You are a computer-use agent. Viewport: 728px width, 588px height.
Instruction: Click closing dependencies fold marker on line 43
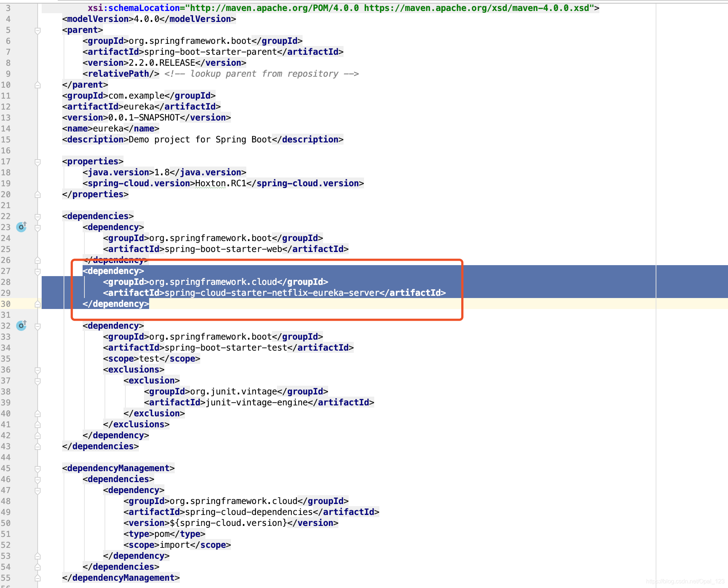click(x=37, y=447)
